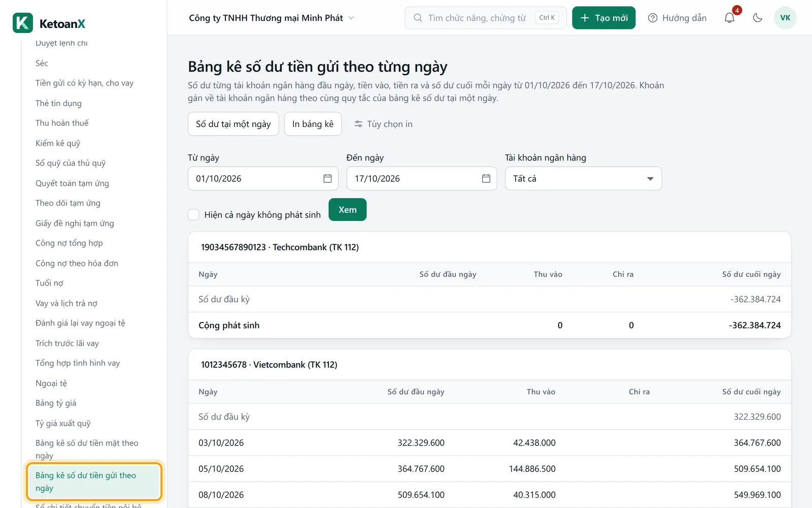This screenshot has height=508, width=812.
Task: Open Tùy chọn in options
Action: [383, 124]
